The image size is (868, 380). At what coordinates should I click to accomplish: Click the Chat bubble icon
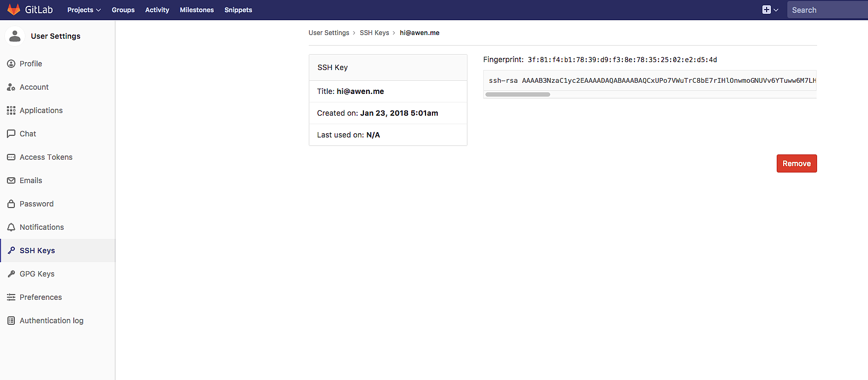click(x=11, y=134)
